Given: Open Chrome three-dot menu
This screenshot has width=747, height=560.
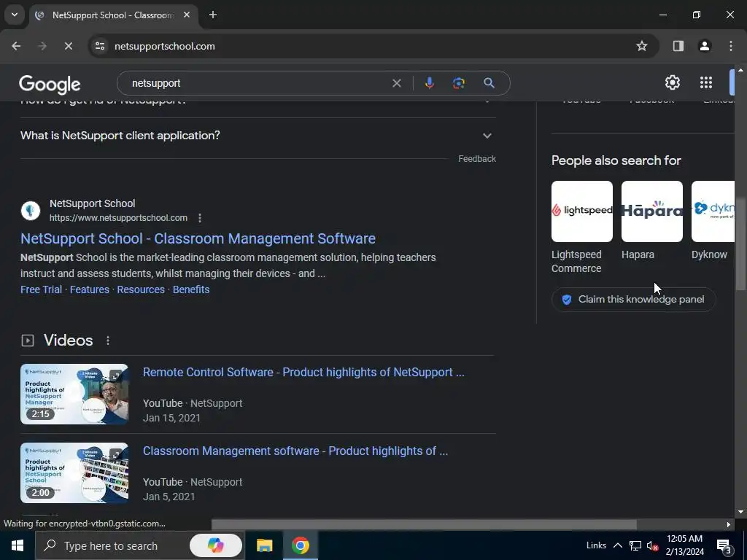Looking at the screenshot, I should pyautogui.click(x=731, y=46).
